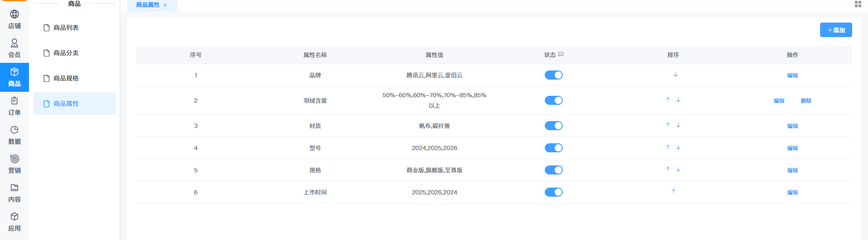Viewport: 868px width, 240px height.
Task: Open the 内容 sidebar section
Action: click(14, 193)
